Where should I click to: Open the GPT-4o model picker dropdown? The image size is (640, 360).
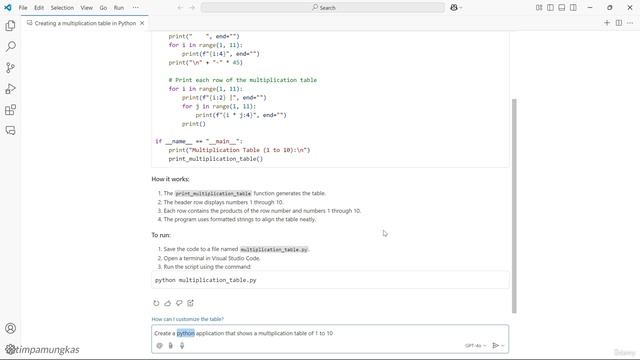pos(476,345)
